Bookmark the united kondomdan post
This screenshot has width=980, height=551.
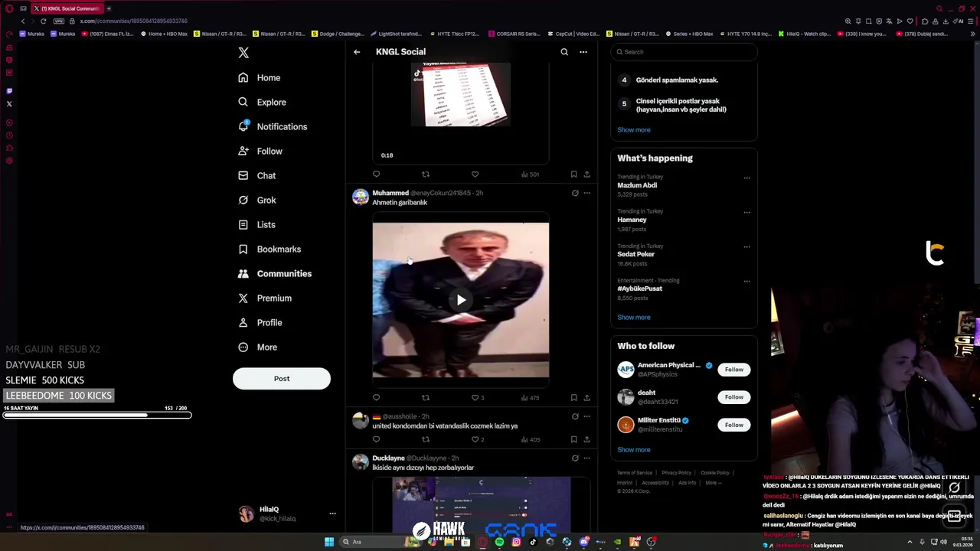573,439
